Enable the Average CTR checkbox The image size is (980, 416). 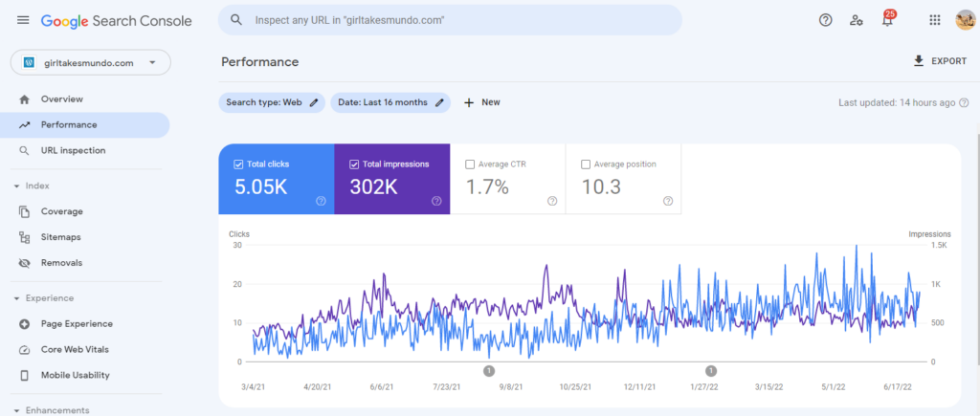470,164
